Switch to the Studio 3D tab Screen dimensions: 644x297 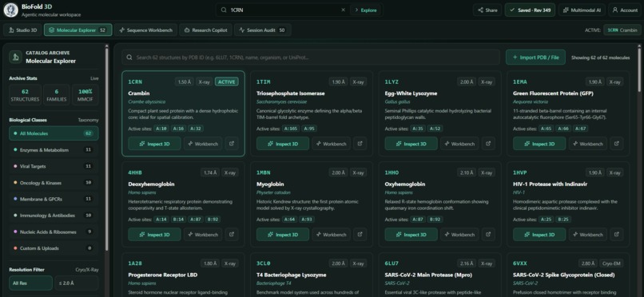(22, 30)
